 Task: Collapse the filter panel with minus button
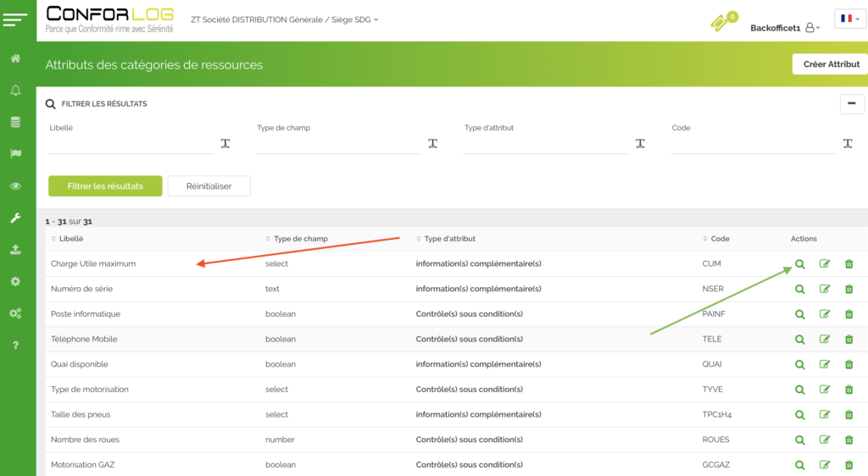[851, 103]
